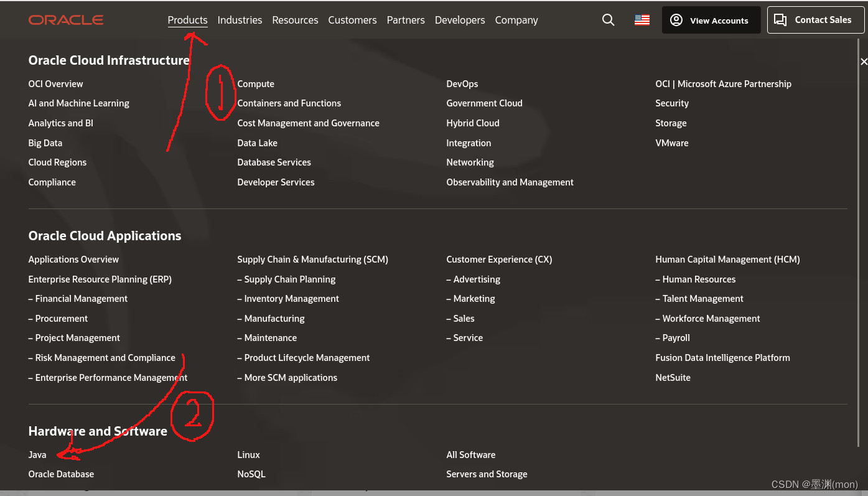
Task: Open the DevOps link
Action: click(462, 83)
